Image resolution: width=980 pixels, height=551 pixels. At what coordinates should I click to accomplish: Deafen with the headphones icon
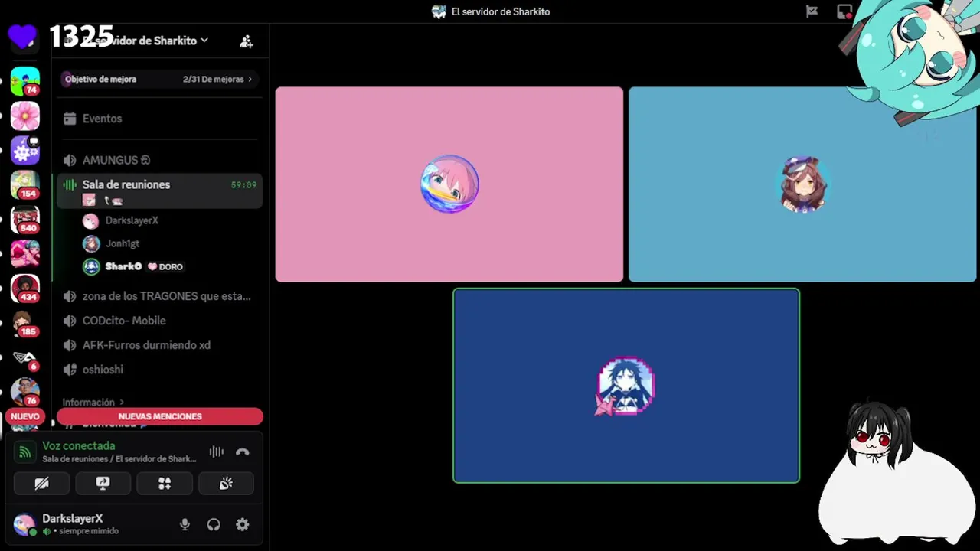(x=214, y=524)
